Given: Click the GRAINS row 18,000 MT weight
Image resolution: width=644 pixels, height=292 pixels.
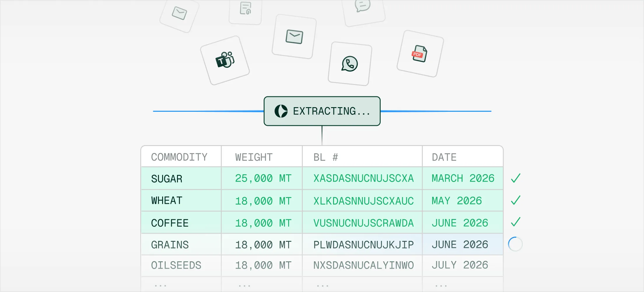Looking at the screenshot, I should pyautogui.click(x=262, y=245).
